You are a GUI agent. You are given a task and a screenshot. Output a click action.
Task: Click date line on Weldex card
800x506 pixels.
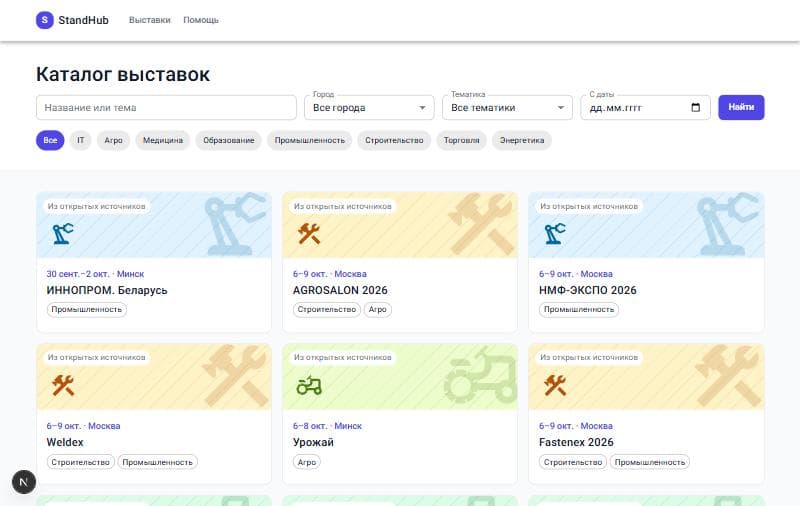[x=84, y=426]
